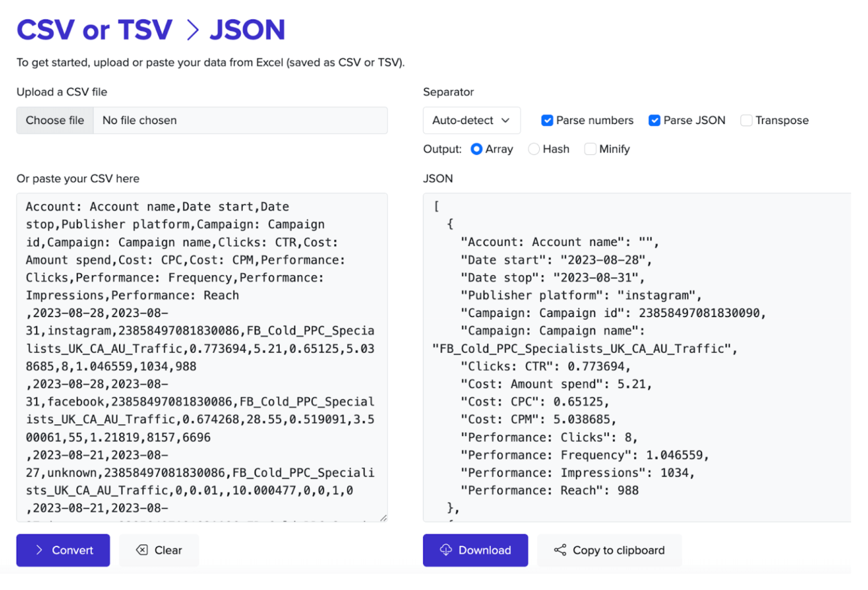
Task: Open the Auto-detect separator dropdown
Action: click(x=472, y=120)
